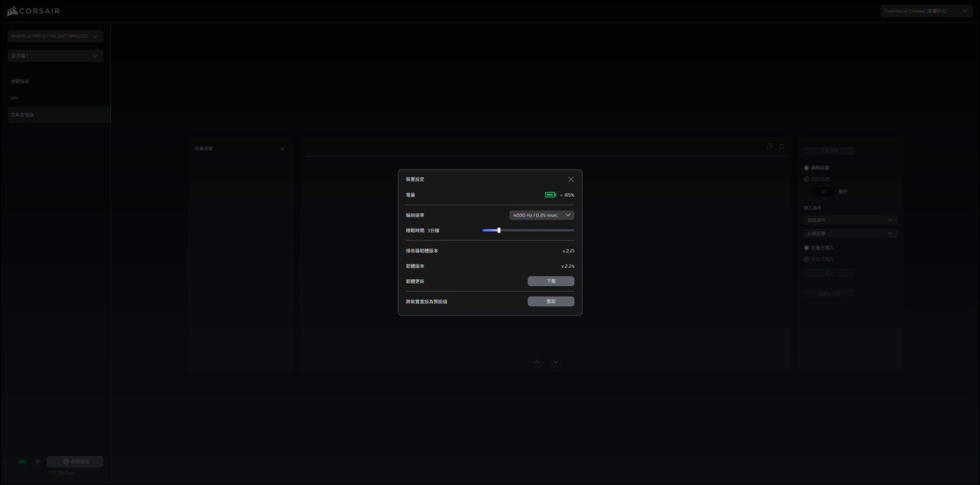Viewport: 980px width, 485px height.
Task: Choose the 在前方插入 radio button
Action: [807, 259]
